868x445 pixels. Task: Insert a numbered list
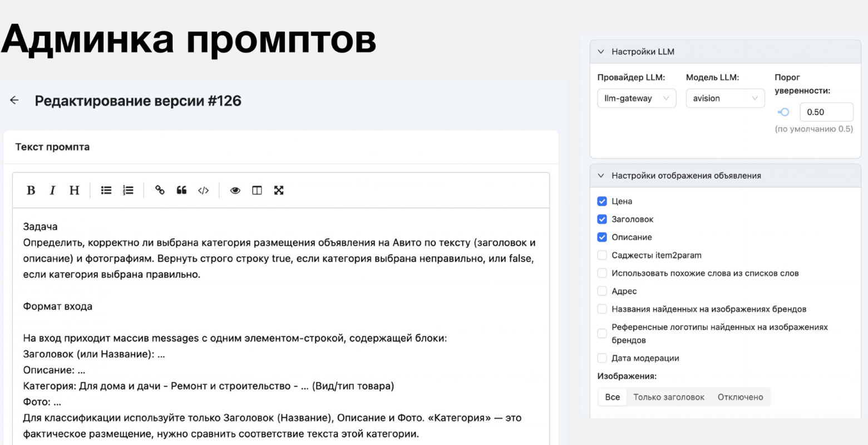pos(128,190)
